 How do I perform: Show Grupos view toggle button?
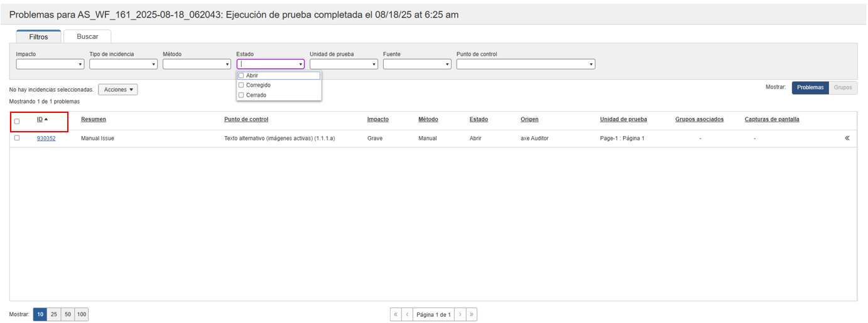coord(842,88)
